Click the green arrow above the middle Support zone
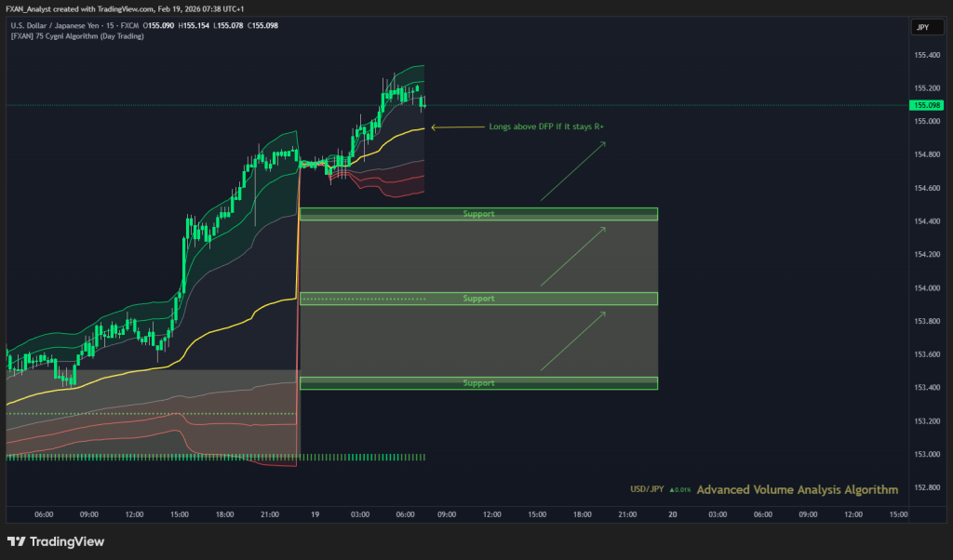 572,256
